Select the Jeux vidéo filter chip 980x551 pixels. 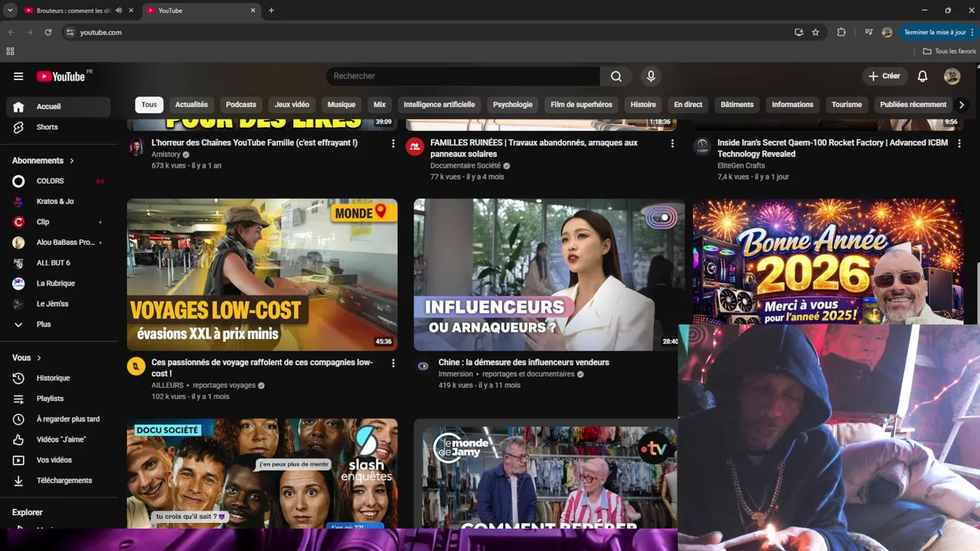click(292, 105)
